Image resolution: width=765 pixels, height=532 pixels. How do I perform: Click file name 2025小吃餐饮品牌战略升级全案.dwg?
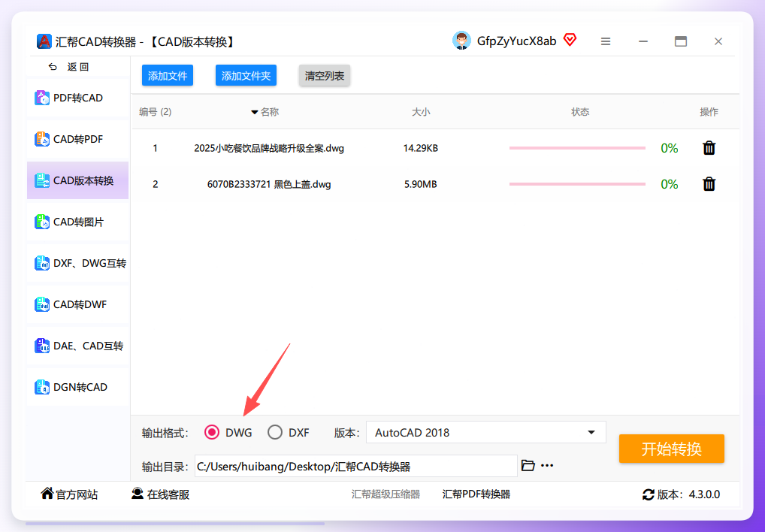(x=269, y=148)
